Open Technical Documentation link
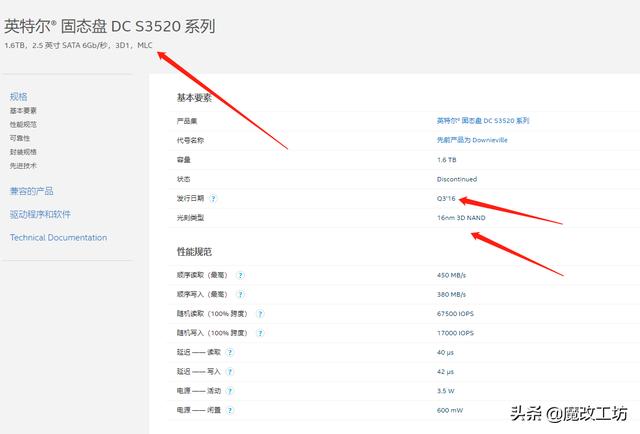 click(x=58, y=238)
